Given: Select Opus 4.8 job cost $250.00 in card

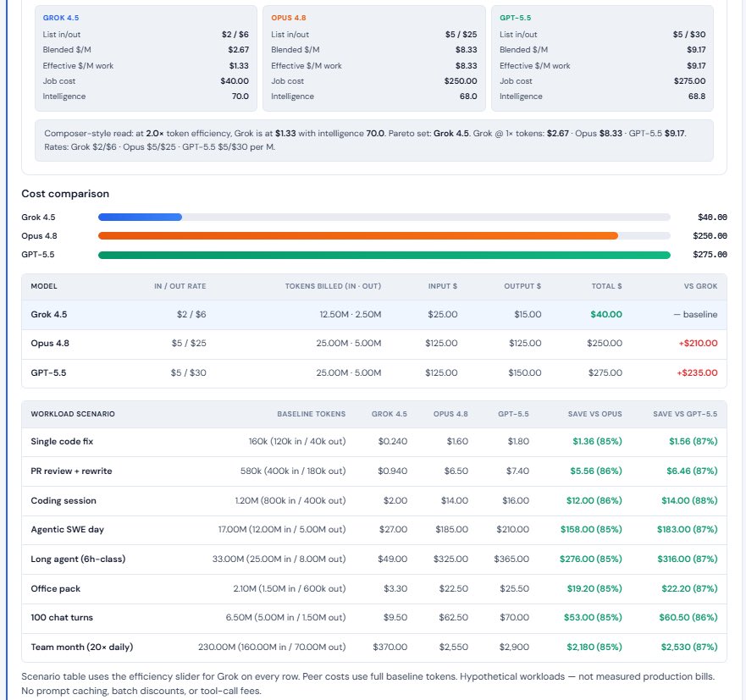Looking at the screenshot, I should [x=461, y=81].
